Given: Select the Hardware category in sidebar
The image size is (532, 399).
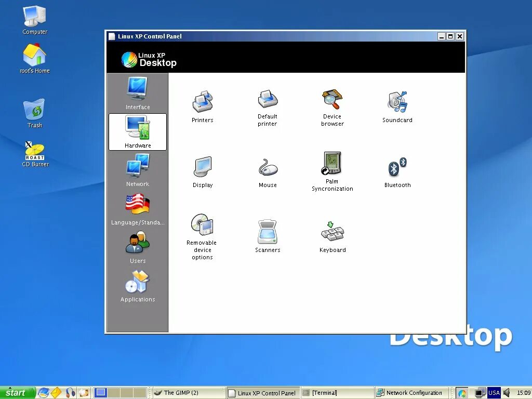Looking at the screenshot, I should 137,131.
